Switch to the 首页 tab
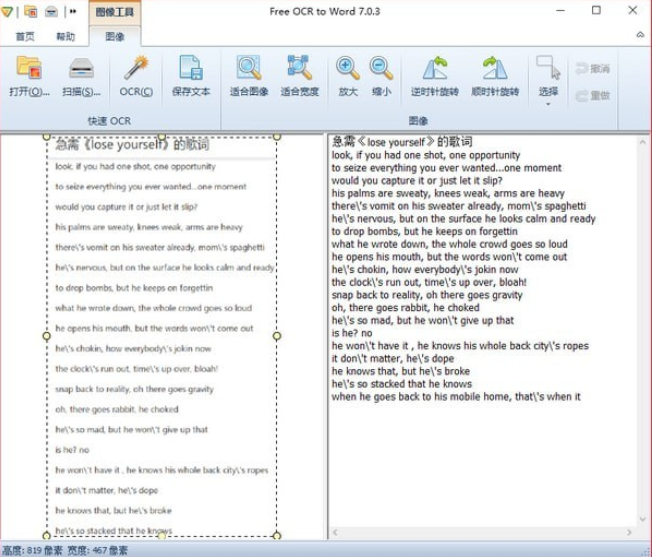 25,37
